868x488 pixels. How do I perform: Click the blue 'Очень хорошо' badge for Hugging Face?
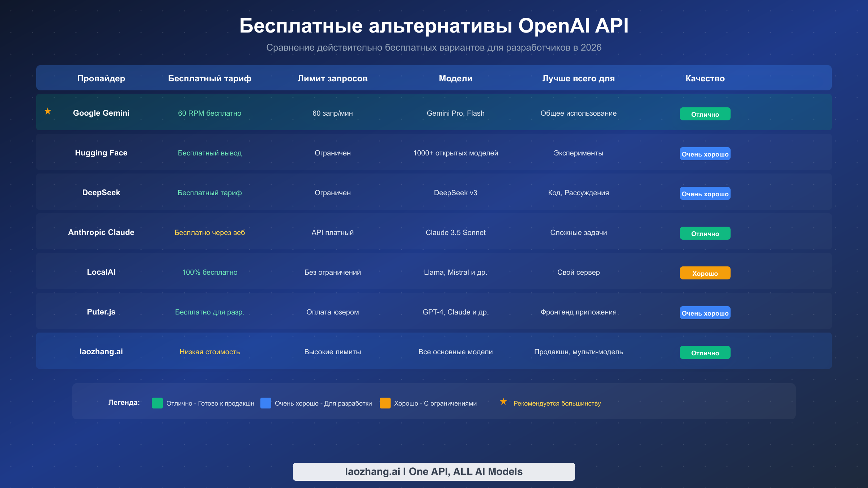tap(705, 154)
